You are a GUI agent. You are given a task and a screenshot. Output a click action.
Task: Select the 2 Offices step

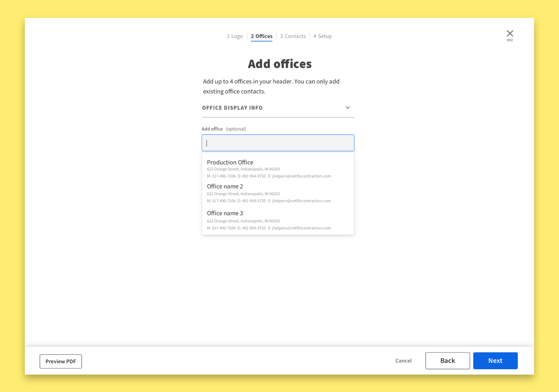[x=261, y=36]
